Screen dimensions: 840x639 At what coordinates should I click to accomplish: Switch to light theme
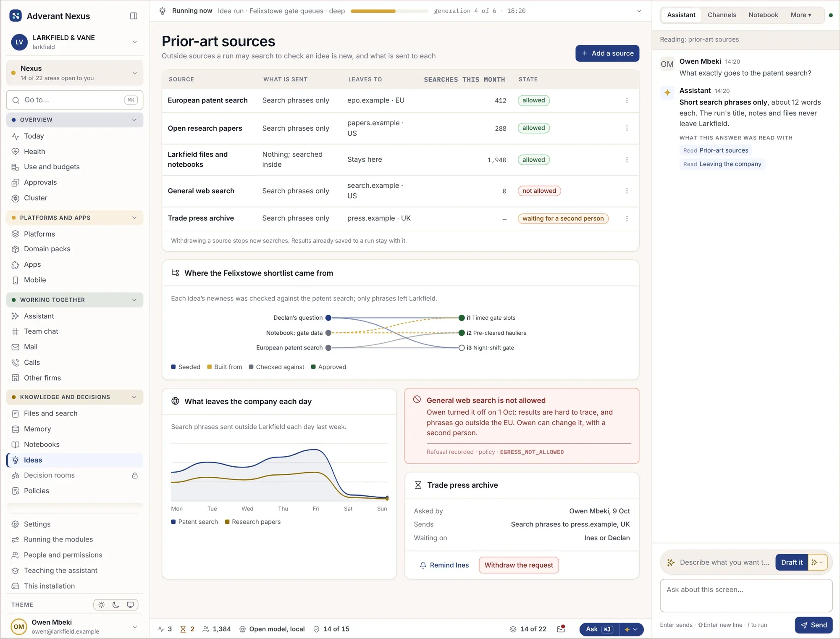(101, 605)
